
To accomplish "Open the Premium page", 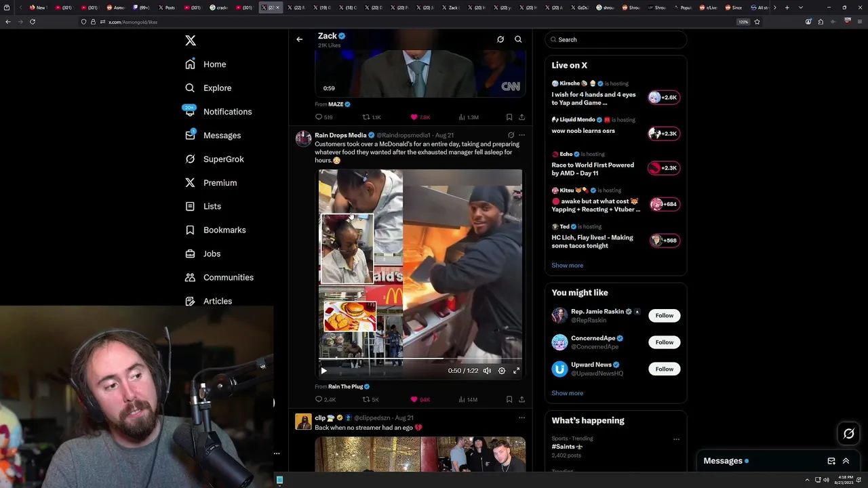I will pos(210,183).
